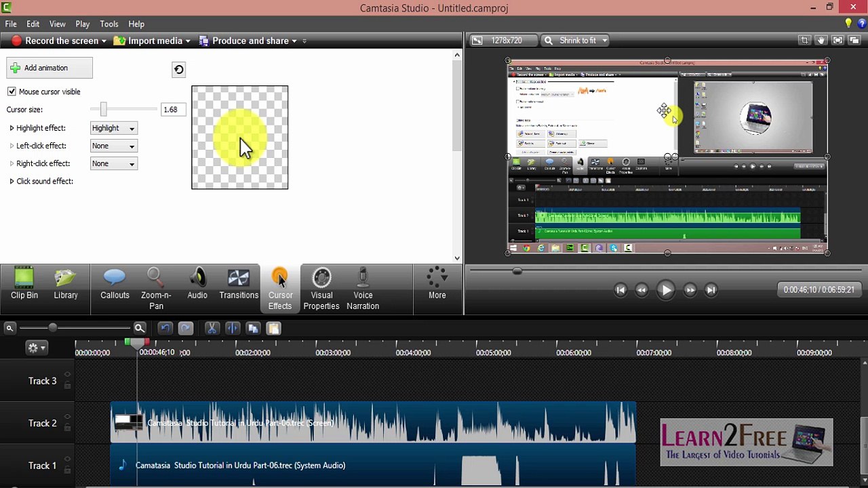
Task: Click Produce and share button
Action: (244, 41)
